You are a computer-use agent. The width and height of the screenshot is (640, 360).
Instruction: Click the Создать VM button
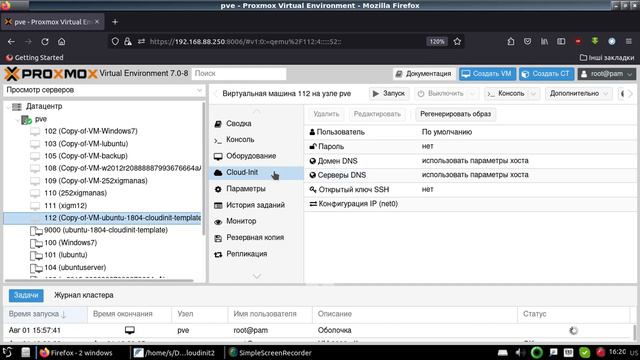point(487,74)
